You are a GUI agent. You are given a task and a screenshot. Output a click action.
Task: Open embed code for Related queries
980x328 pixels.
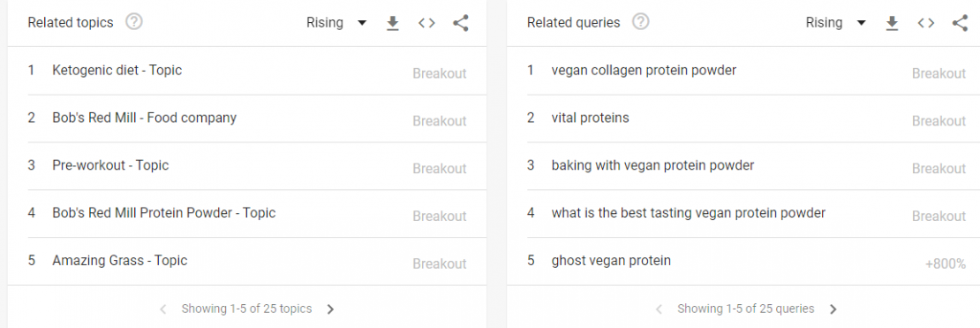tap(925, 23)
